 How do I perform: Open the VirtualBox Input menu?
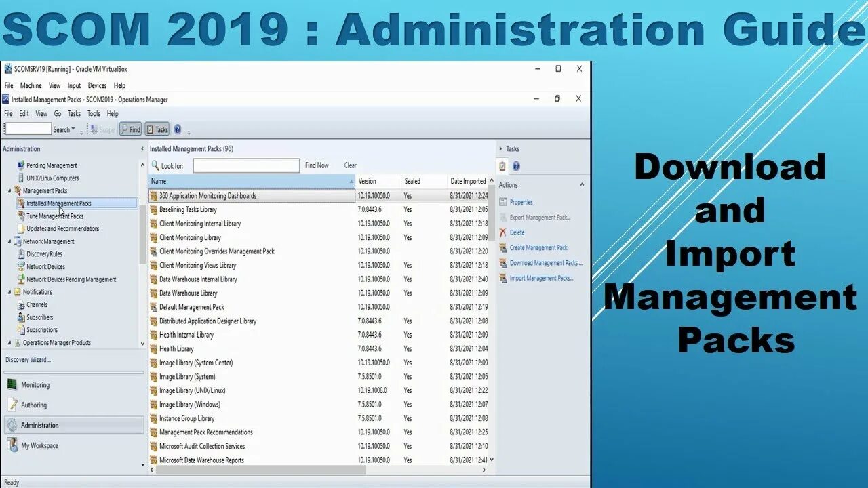[x=74, y=86]
